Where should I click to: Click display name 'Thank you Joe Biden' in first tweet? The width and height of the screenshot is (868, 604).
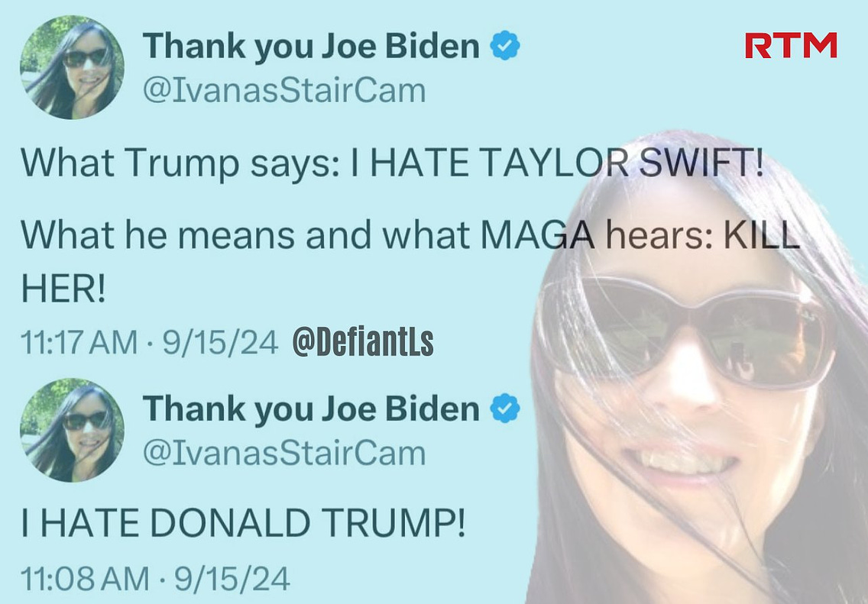pyautogui.click(x=311, y=46)
